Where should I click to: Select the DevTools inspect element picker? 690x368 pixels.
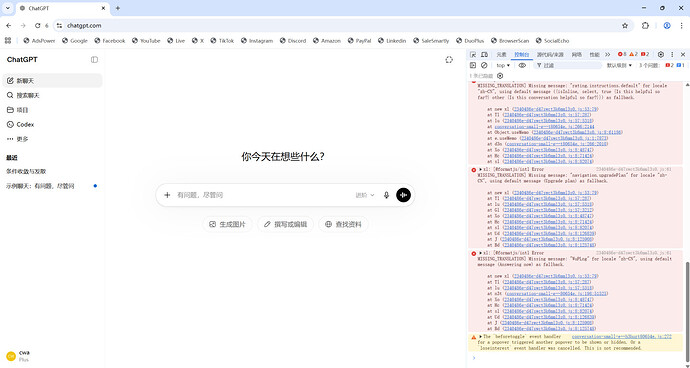(473, 55)
